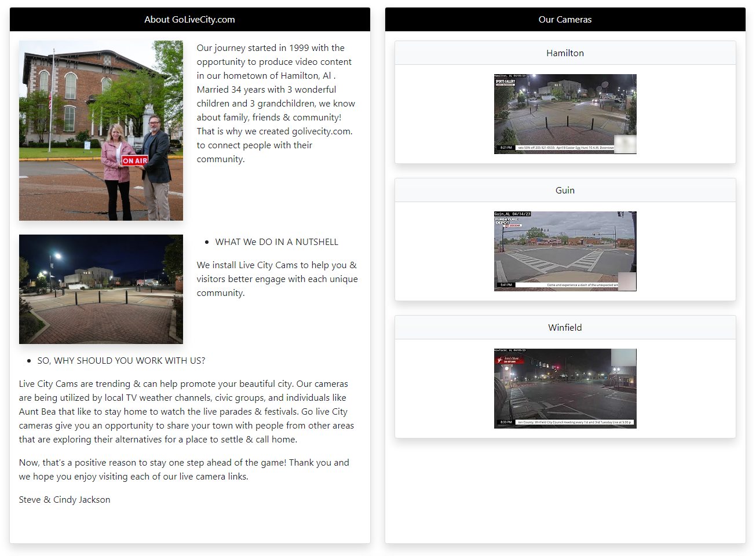This screenshot has width=756, height=556.
Task: Click the 'Steve & Cindy Jackson' signature
Action: point(64,500)
